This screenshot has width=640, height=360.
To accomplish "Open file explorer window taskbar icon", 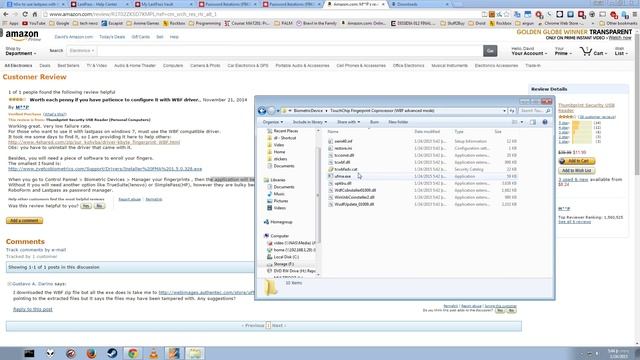I will [x=195, y=353].
